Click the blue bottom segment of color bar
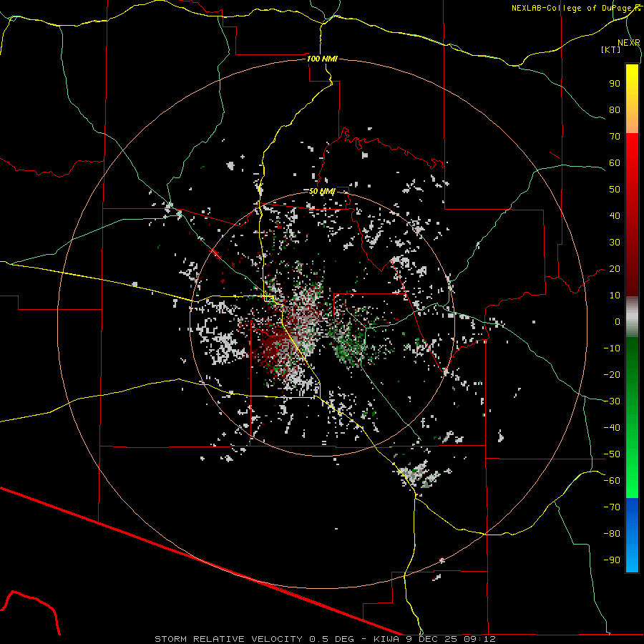644x644 pixels. click(x=632, y=535)
